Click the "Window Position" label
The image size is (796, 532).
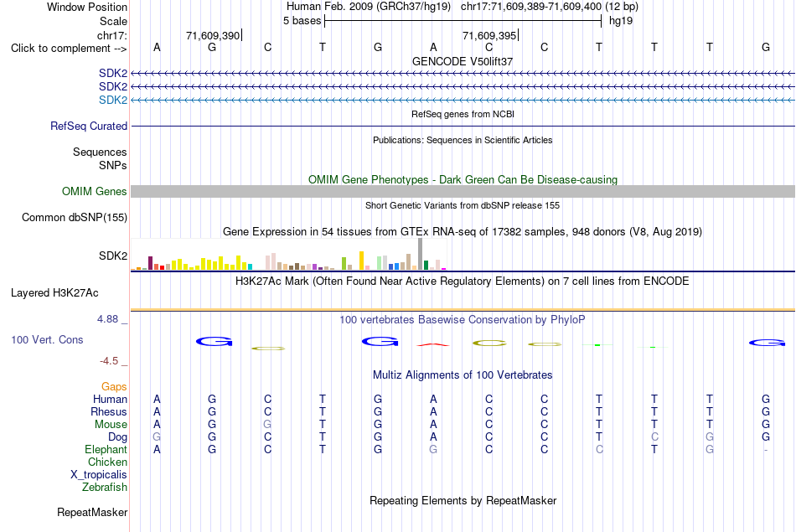87,7
